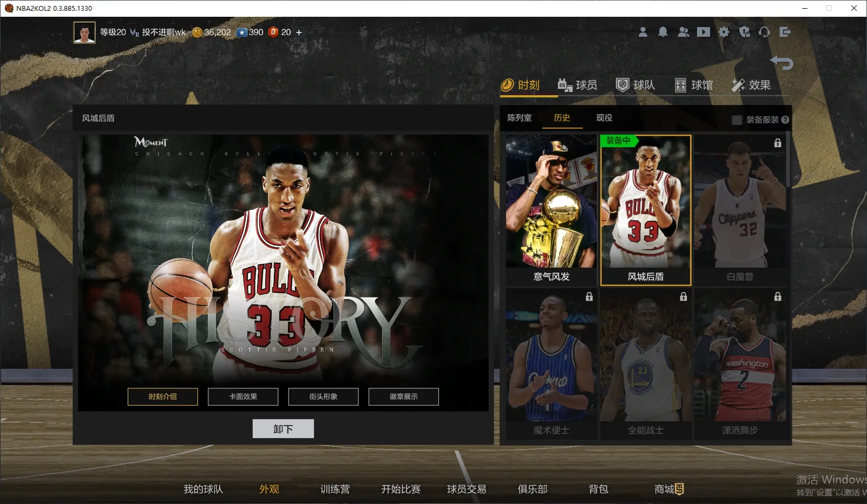Click the blue star currency icon

pyautogui.click(x=242, y=32)
